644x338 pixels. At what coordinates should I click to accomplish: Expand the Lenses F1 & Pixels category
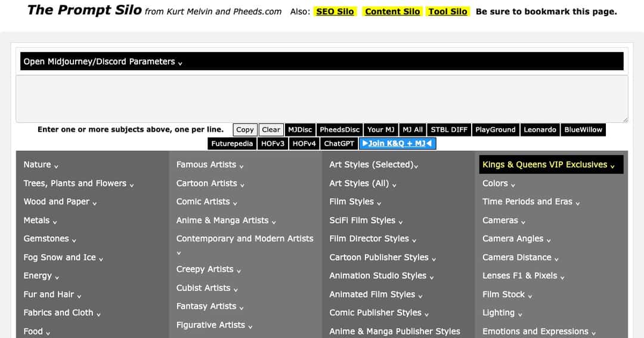524,276
